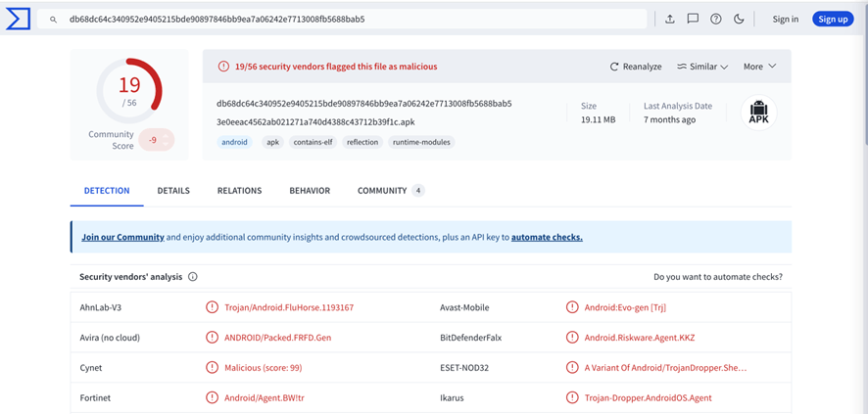
Task: Expand the Similar dropdown
Action: pyautogui.click(x=702, y=67)
